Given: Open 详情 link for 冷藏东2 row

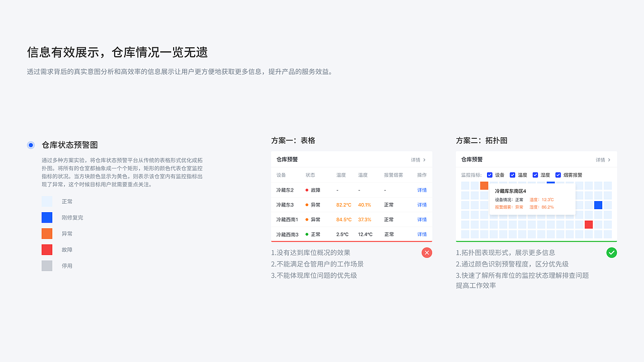Looking at the screenshot, I should click(422, 190).
